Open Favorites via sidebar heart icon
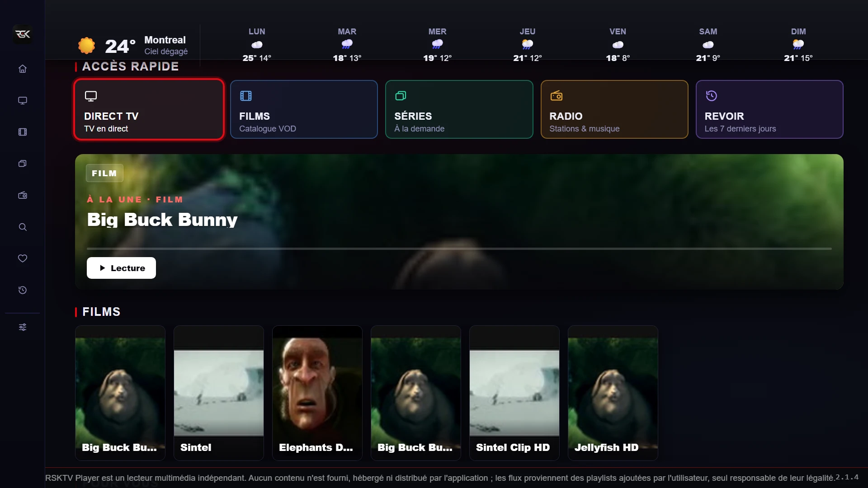 (23, 258)
